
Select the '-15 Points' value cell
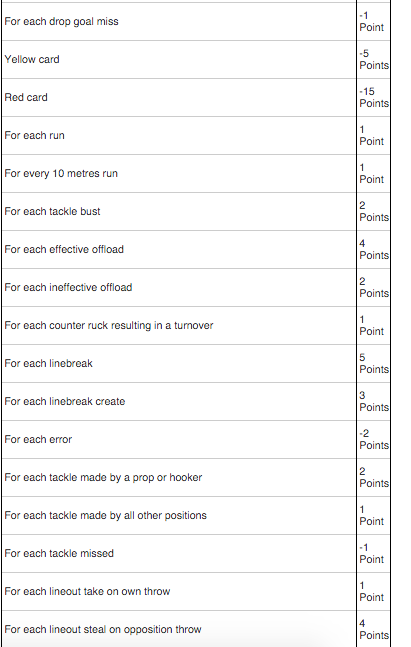point(373,97)
